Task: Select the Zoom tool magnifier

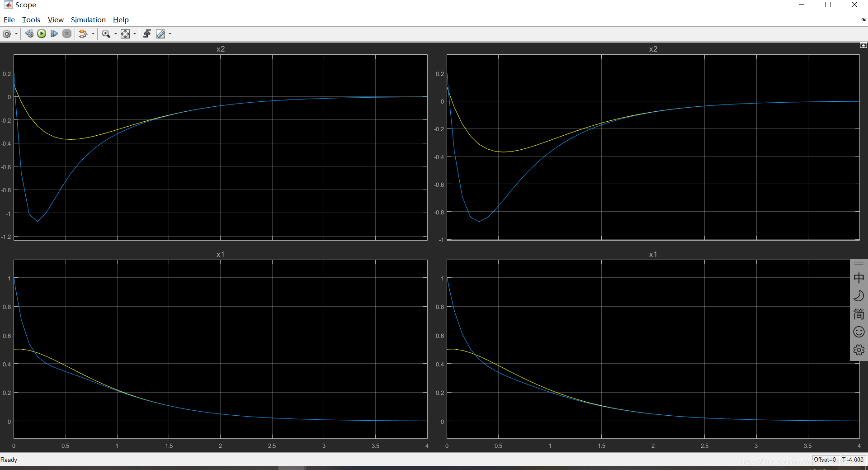Action: click(x=106, y=34)
